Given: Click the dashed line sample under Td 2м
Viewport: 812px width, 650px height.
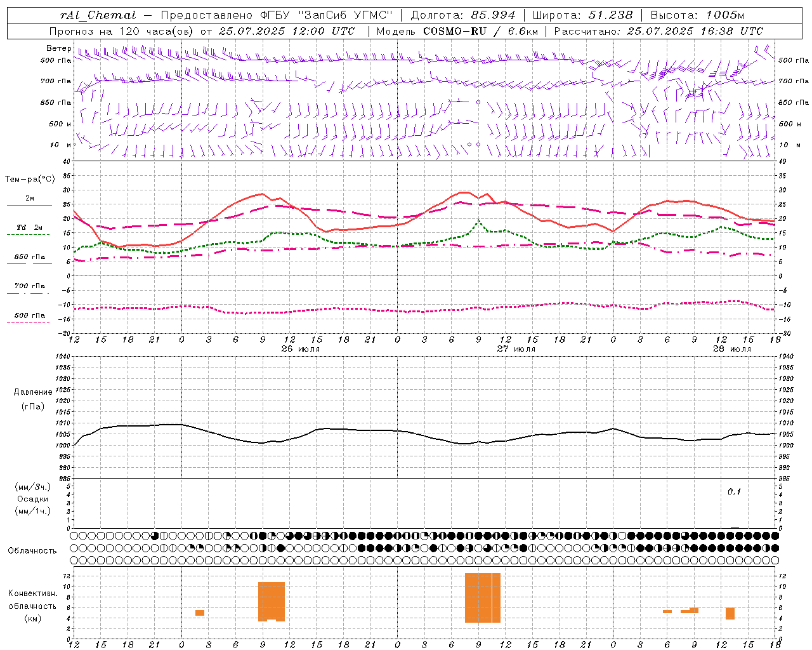Looking at the screenshot, I should pyautogui.click(x=29, y=235).
